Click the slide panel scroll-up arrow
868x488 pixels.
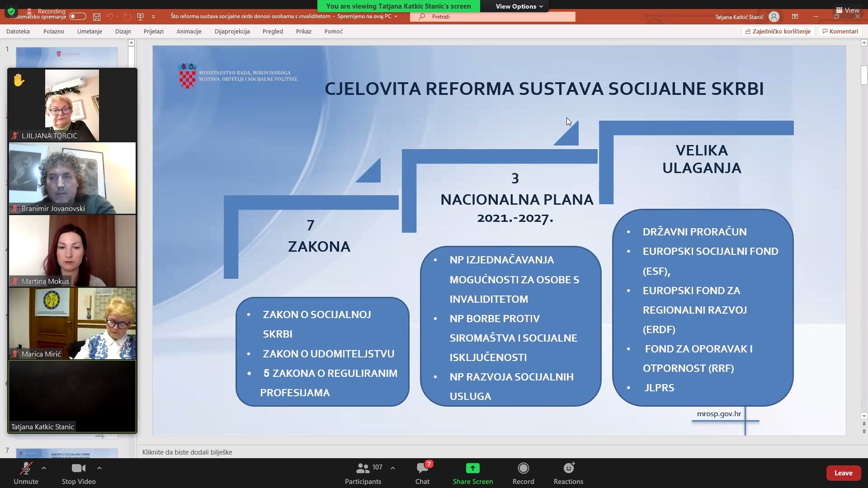pyautogui.click(x=131, y=43)
